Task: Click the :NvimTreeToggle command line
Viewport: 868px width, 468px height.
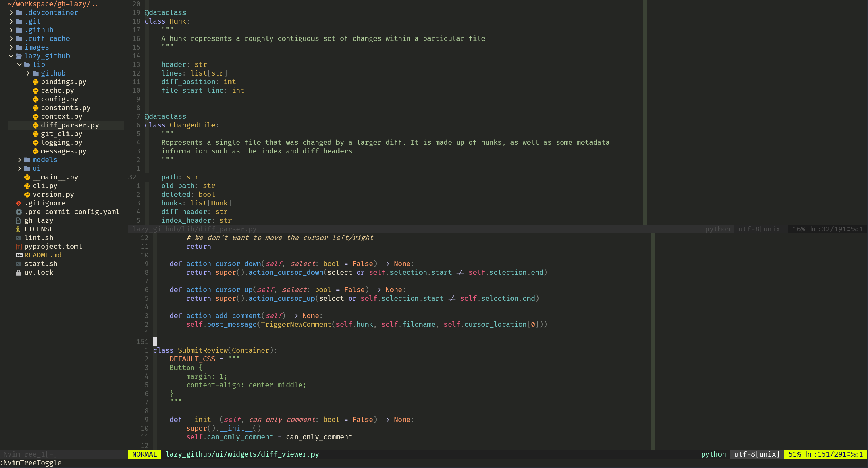Action: [31, 463]
